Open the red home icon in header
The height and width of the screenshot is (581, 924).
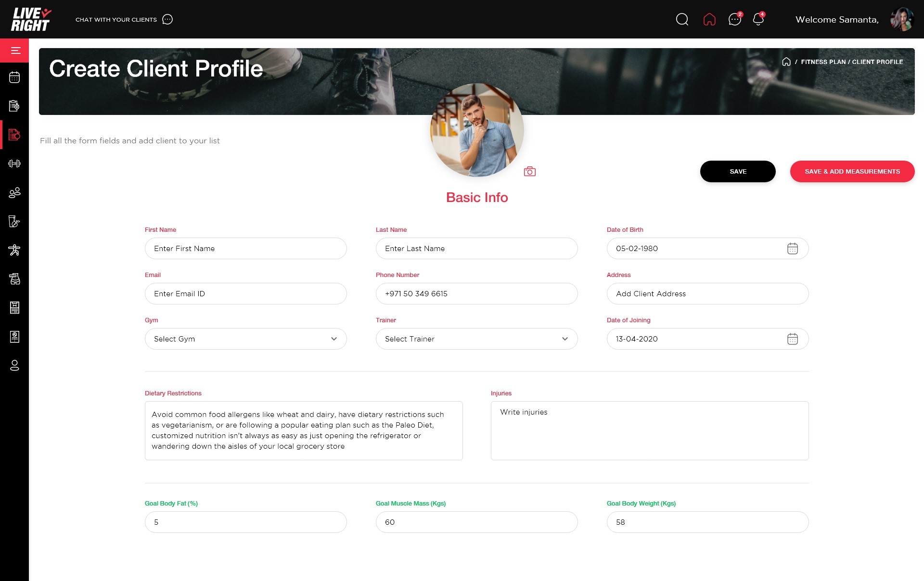click(x=709, y=19)
